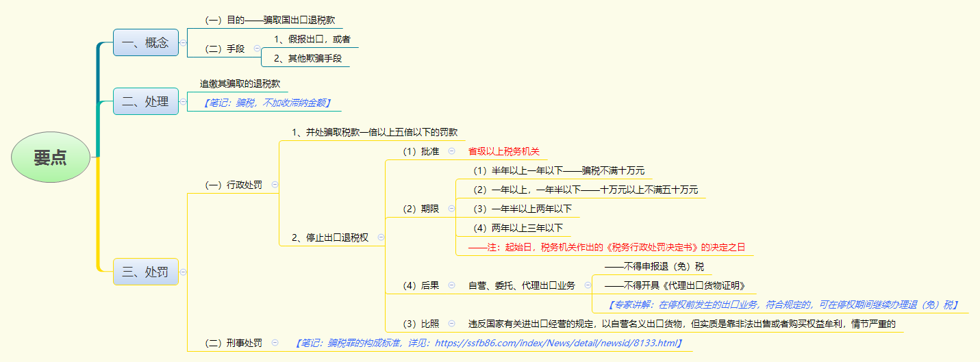Select node 违反国家有关进出口经营的规定

coord(682,324)
